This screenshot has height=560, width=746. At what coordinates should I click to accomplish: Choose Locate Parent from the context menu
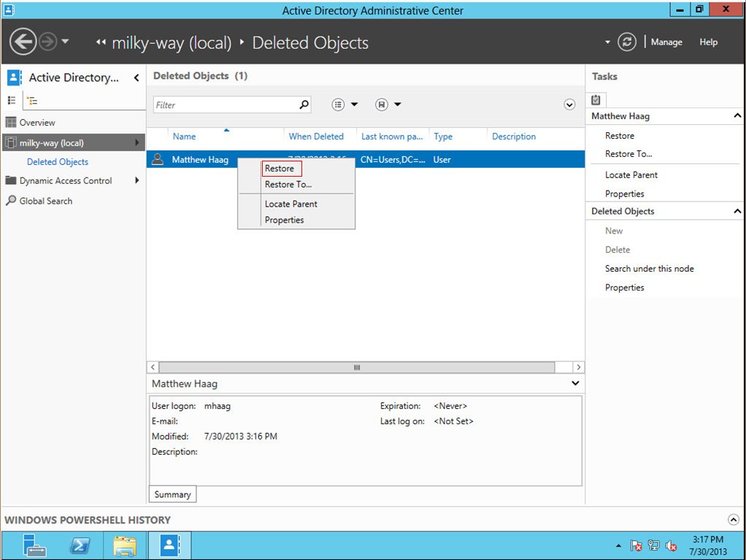[x=291, y=204]
